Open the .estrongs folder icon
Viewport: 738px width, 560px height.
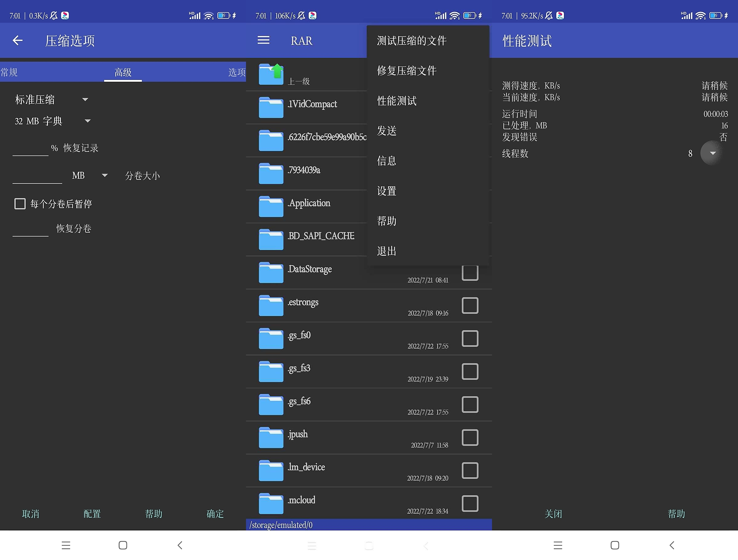[x=271, y=305]
